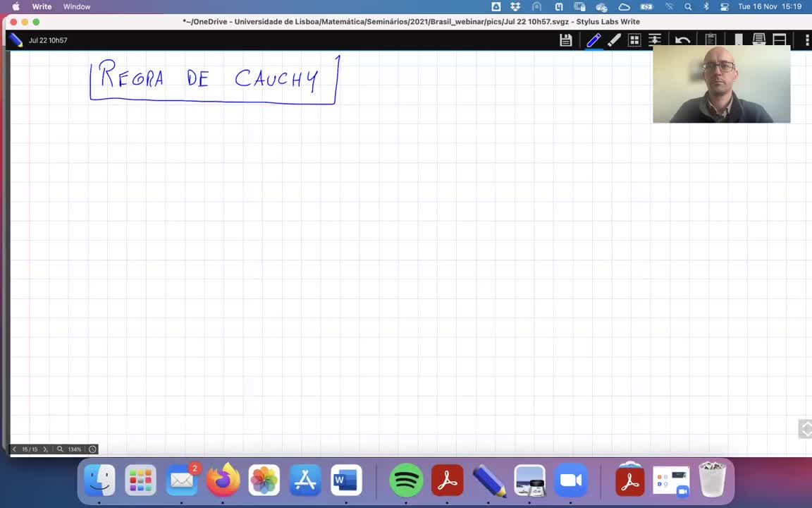Open the PDF document stack in Dock
The image size is (812, 508).
tap(630, 479)
